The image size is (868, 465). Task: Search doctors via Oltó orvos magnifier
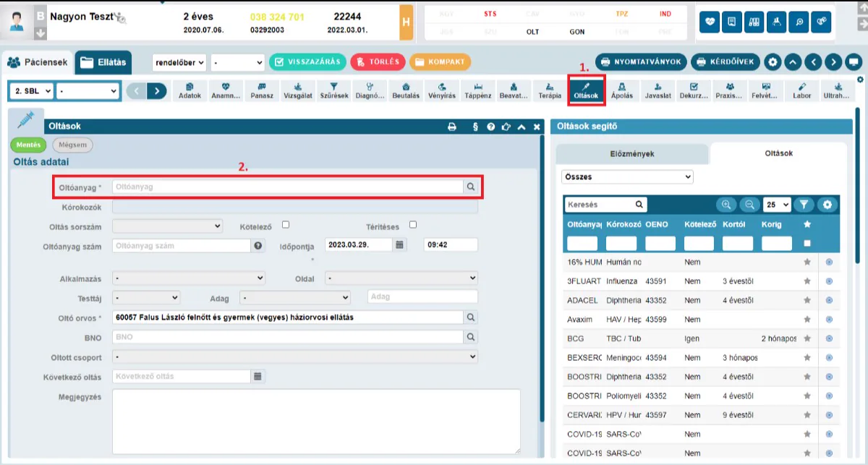coord(471,317)
